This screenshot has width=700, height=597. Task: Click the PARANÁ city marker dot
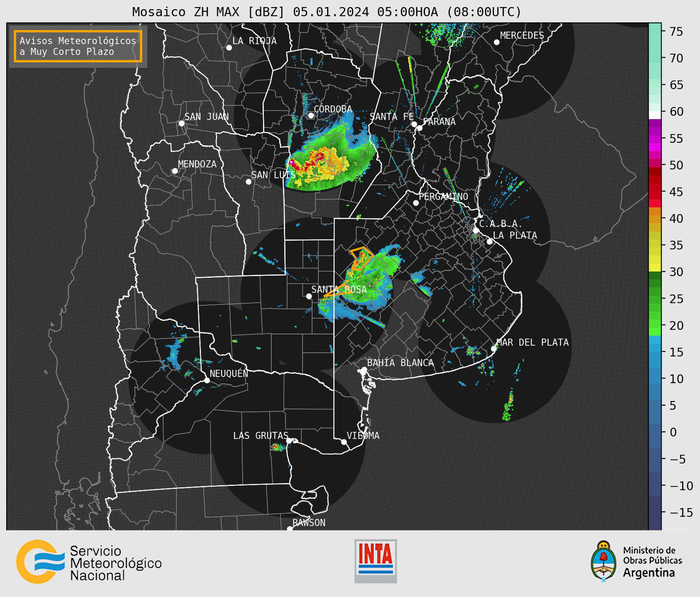pos(420,128)
